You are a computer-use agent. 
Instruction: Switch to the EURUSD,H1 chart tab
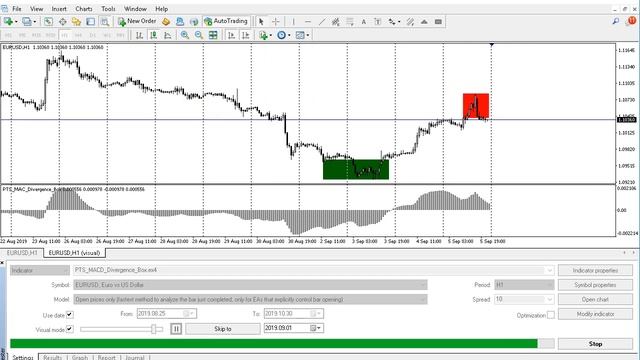tap(22, 253)
